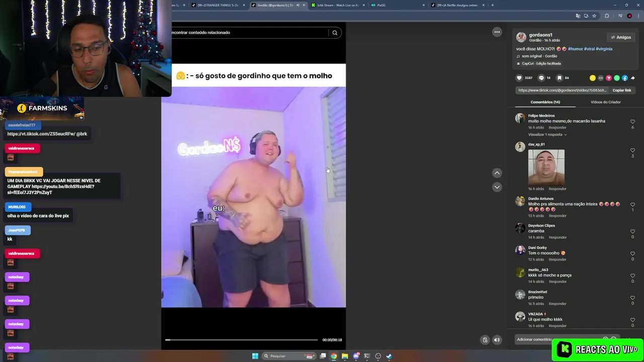Toggle the auto-scroll icon beside volume
644x362 pixels.
(x=485, y=340)
